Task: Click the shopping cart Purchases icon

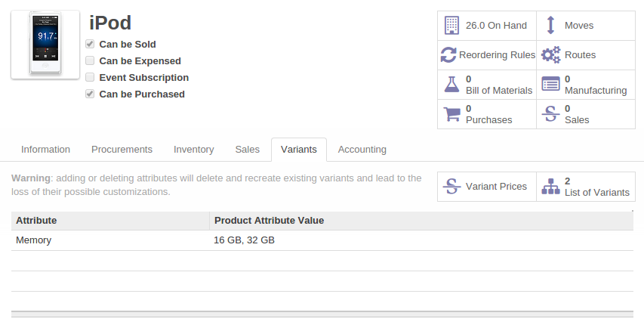Action: click(x=451, y=114)
